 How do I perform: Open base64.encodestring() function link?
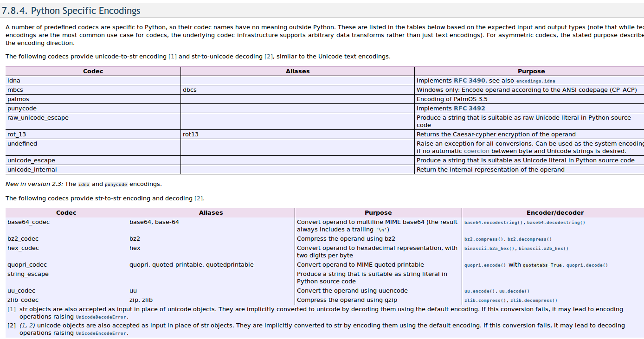494,223
